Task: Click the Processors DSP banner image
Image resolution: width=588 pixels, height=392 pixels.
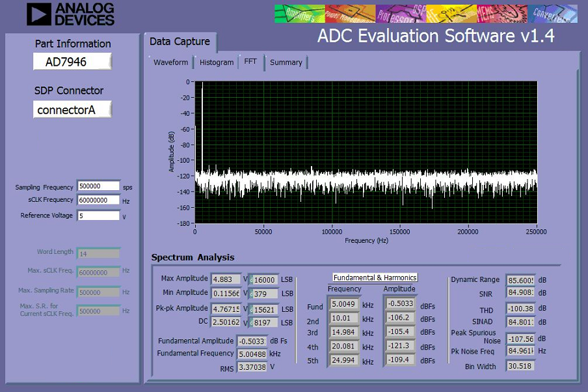Action: click(x=401, y=14)
